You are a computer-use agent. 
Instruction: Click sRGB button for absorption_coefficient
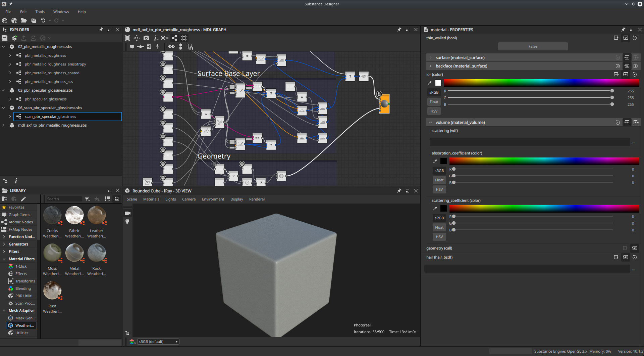pos(439,171)
